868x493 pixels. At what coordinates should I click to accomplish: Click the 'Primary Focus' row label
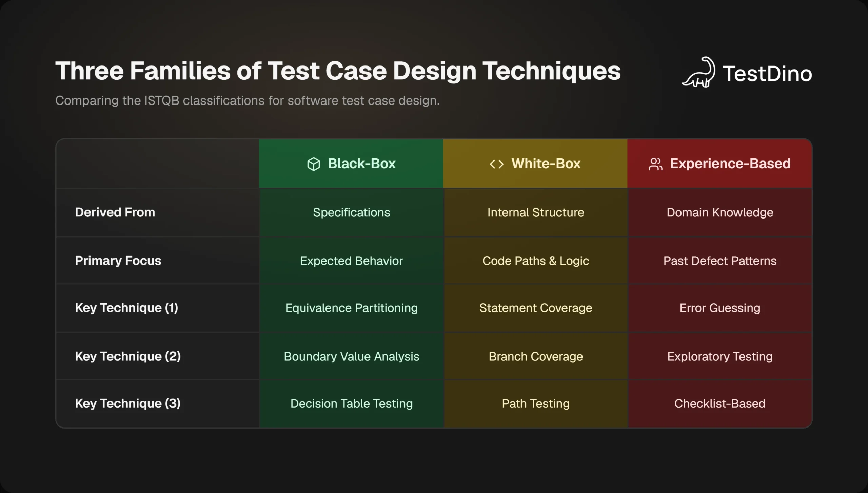[x=118, y=261]
